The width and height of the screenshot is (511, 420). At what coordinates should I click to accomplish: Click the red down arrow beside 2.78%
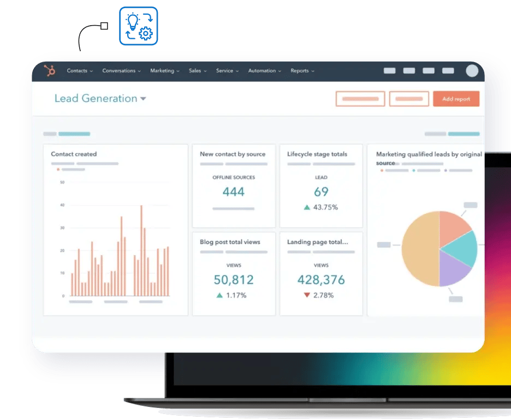(307, 295)
